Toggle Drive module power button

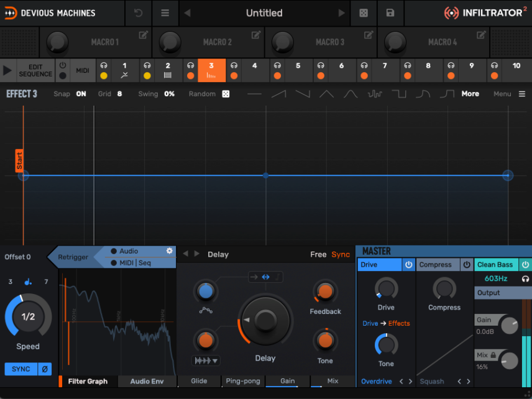(408, 265)
